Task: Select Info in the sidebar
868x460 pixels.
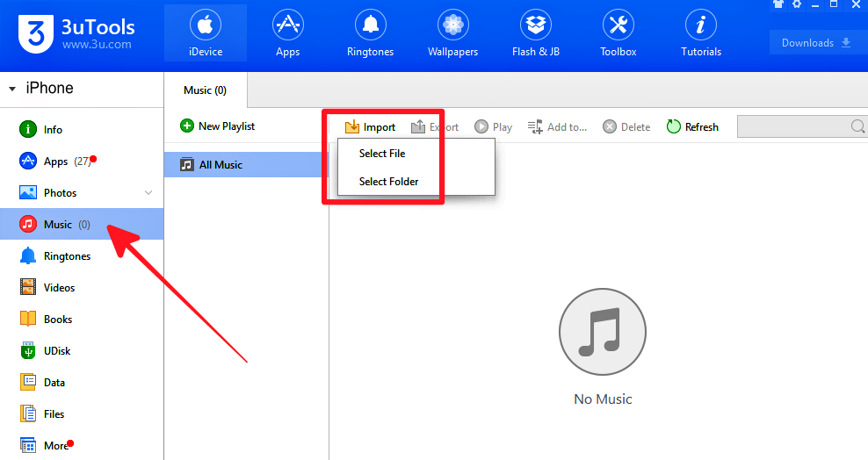Action: point(82,129)
